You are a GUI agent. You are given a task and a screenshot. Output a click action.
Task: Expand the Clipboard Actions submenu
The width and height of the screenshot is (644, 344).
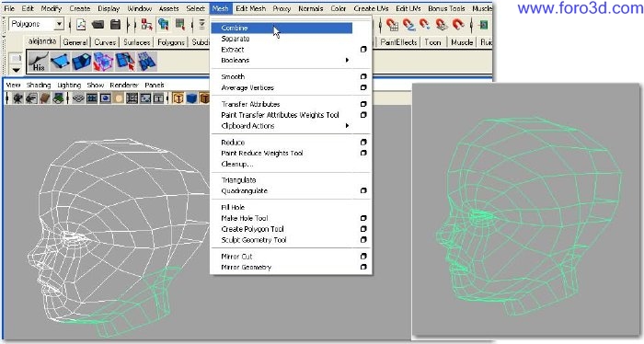click(348, 126)
